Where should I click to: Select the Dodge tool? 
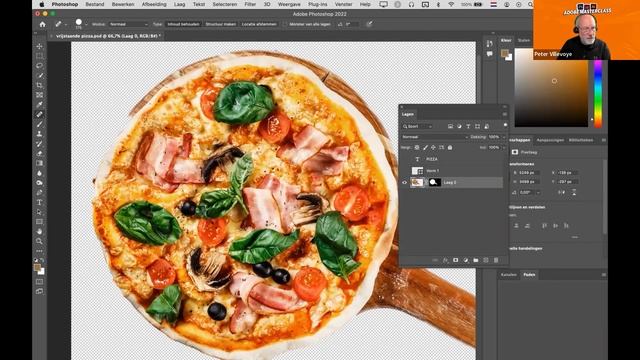click(40, 183)
